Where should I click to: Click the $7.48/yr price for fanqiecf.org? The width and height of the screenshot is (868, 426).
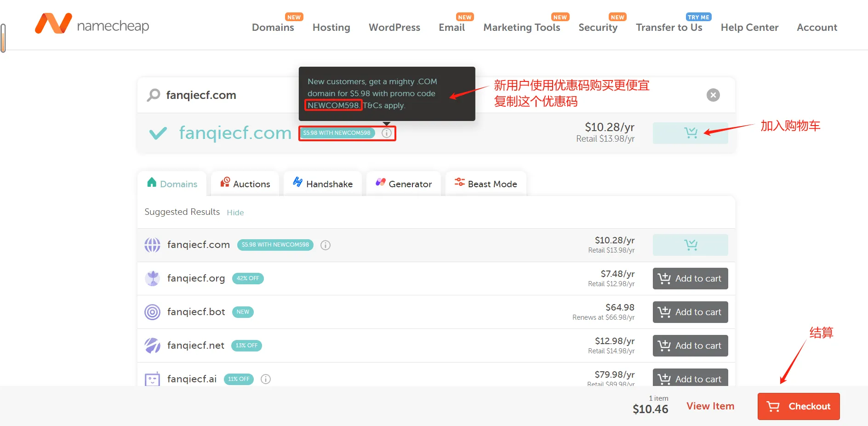(x=617, y=274)
